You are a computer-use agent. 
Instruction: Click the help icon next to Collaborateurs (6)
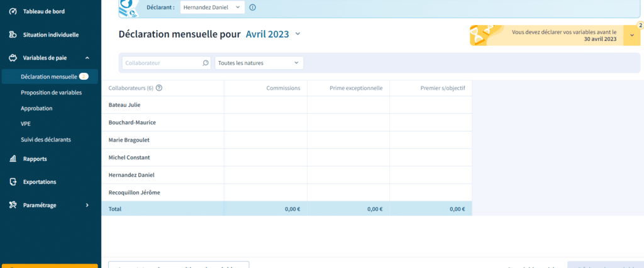pyautogui.click(x=159, y=88)
